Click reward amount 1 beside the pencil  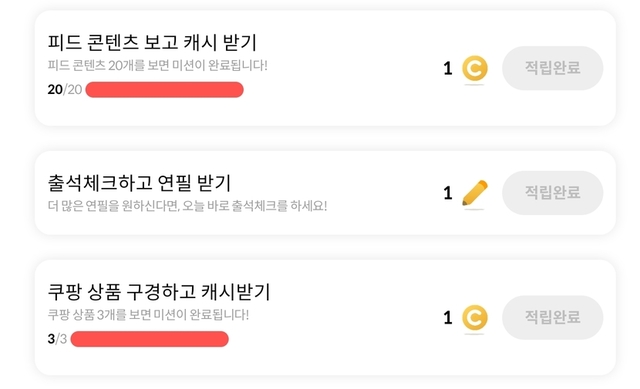tap(448, 193)
